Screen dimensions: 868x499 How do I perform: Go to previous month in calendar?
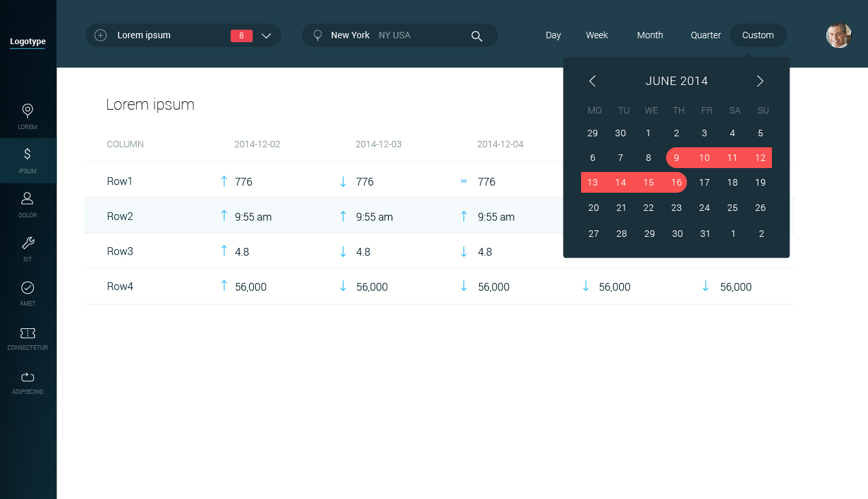click(x=592, y=81)
